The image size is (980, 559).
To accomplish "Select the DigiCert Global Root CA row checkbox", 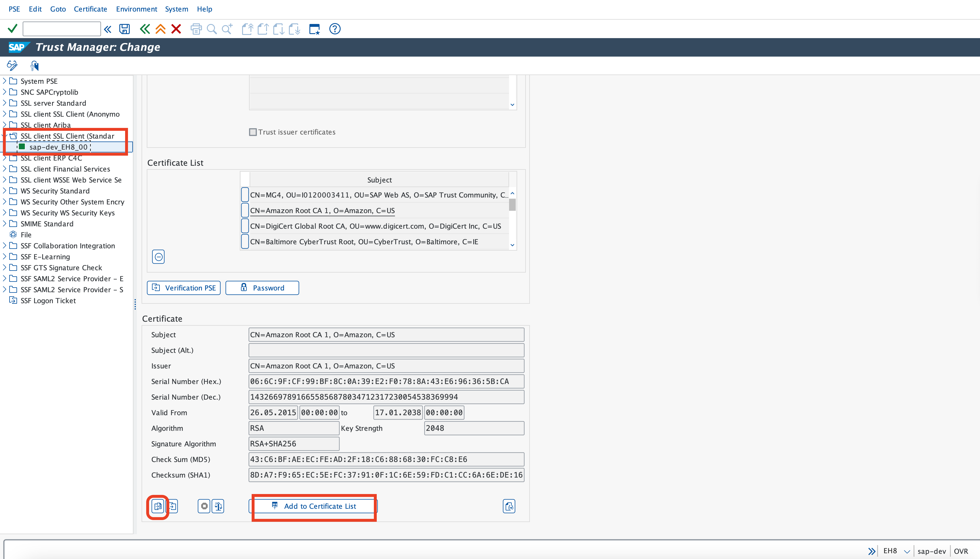I will coord(244,226).
